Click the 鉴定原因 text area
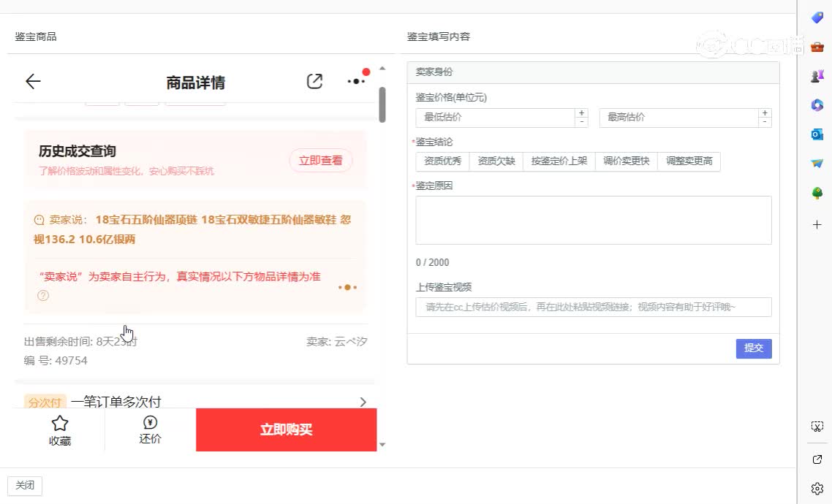The height and width of the screenshot is (504, 832). pyautogui.click(x=593, y=220)
